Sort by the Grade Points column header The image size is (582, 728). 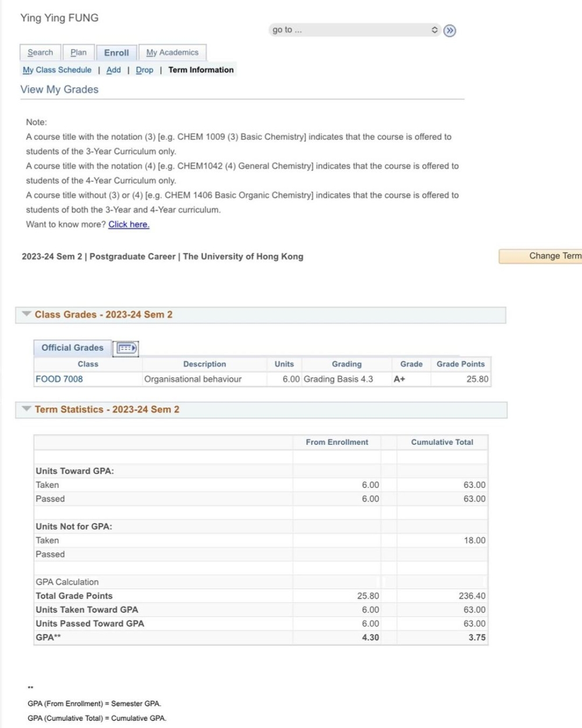coord(460,364)
